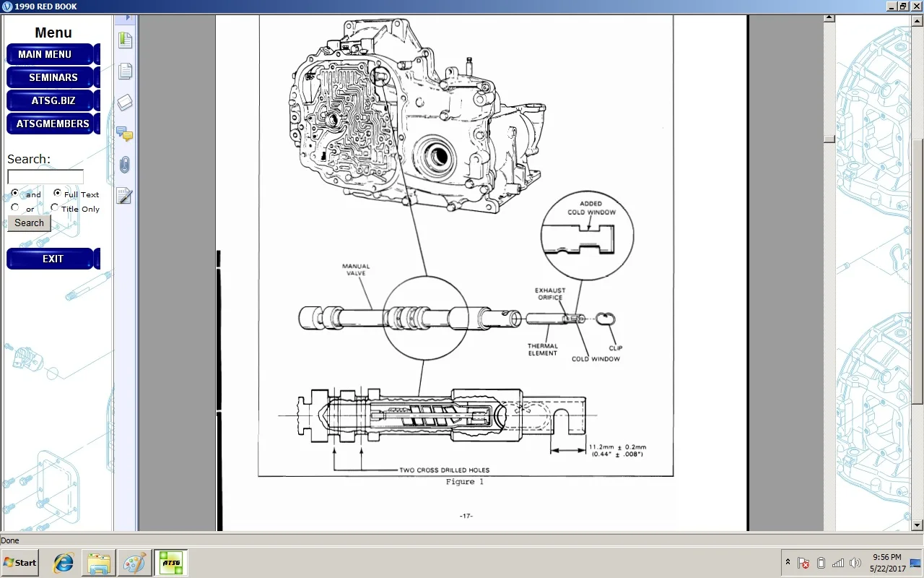924x578 pixels.
Task: Click the outer window scroll-down arrow
Action: (x=918, y=525)
